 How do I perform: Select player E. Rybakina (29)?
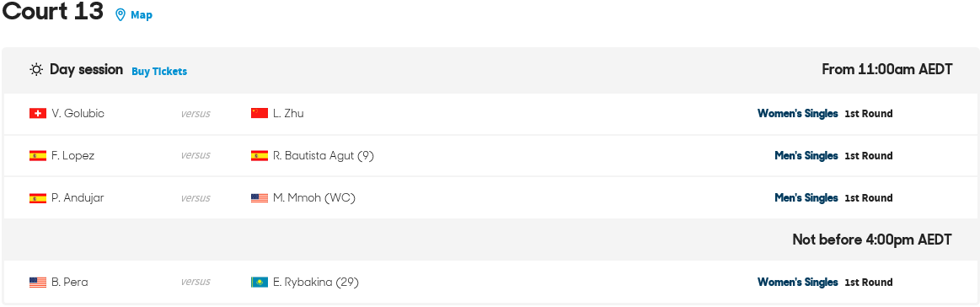click(x=316, y=283)
